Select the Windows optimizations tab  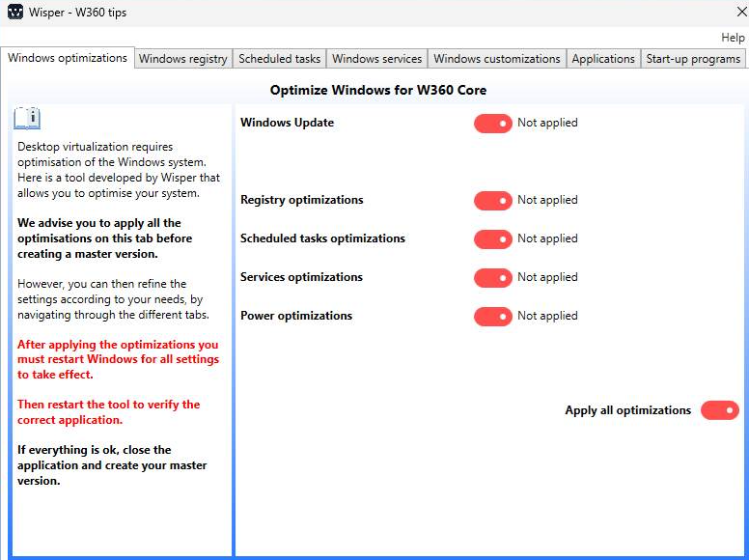click(x=68, y=58)
